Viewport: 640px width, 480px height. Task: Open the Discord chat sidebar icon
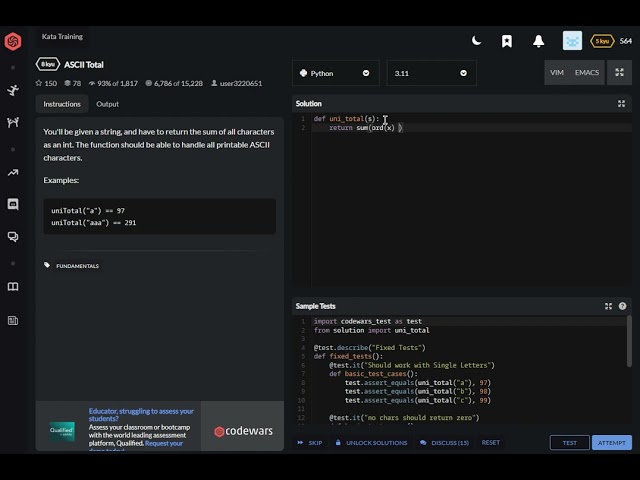(x=13, y=204)
